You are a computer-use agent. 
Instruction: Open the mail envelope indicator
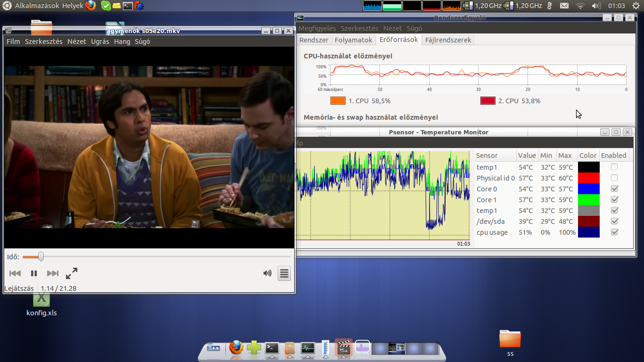point(564,6)
